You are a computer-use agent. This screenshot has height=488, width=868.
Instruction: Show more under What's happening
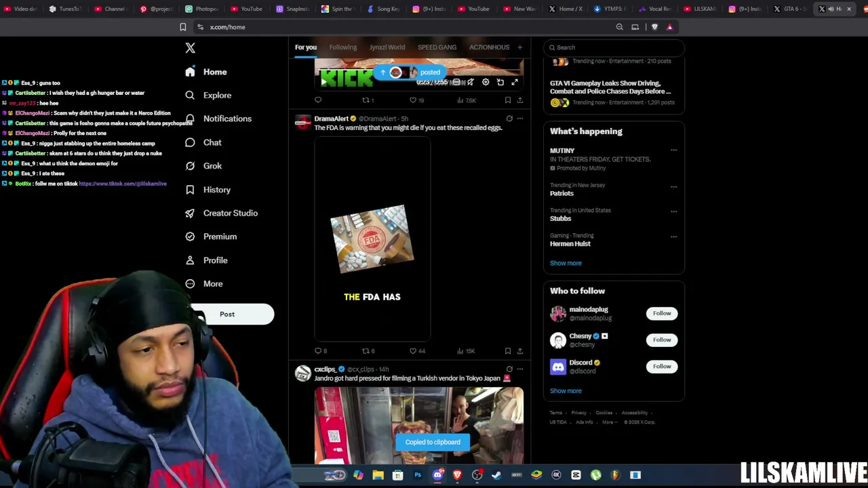click(566, 263)
